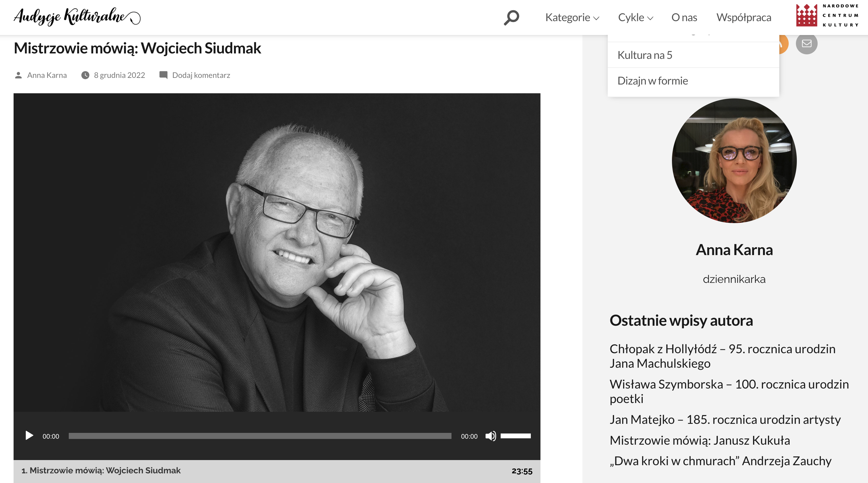Open the Mistrzowie mówią: Janusz Kukuła post

(699, 440)
